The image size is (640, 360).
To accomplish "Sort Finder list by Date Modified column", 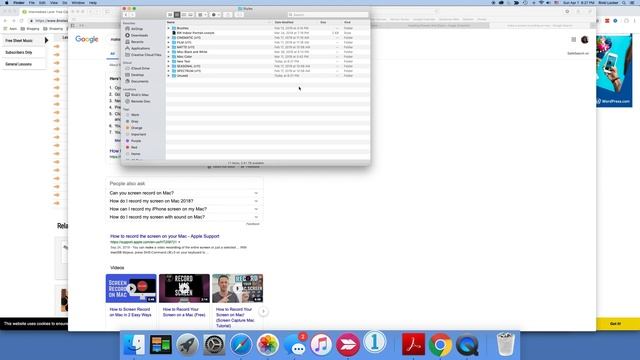I will click(x=284, y=22).
